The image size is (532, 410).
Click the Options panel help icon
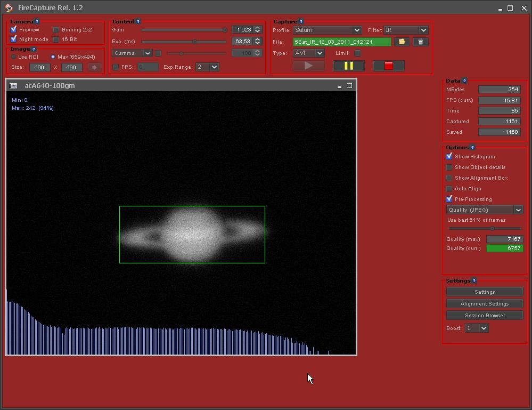click(x=473, y=148)
